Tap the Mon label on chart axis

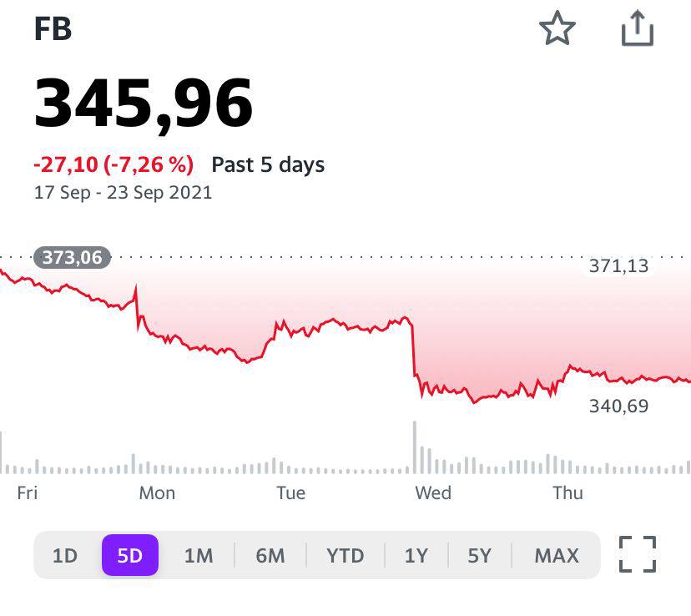pos(157,492)
